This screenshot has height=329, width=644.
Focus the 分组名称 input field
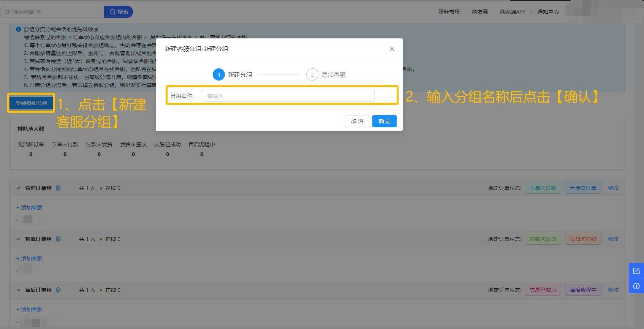point(289,96)
